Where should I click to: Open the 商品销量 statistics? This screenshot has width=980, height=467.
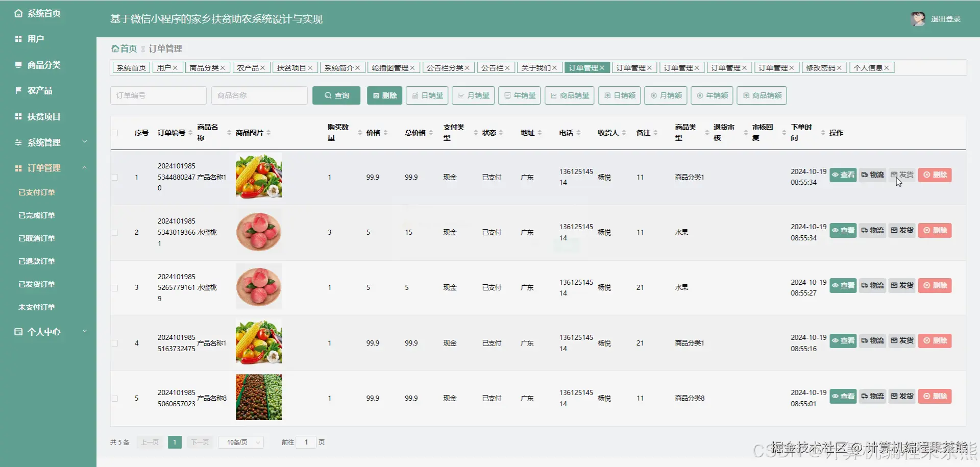tap(570, 95)
